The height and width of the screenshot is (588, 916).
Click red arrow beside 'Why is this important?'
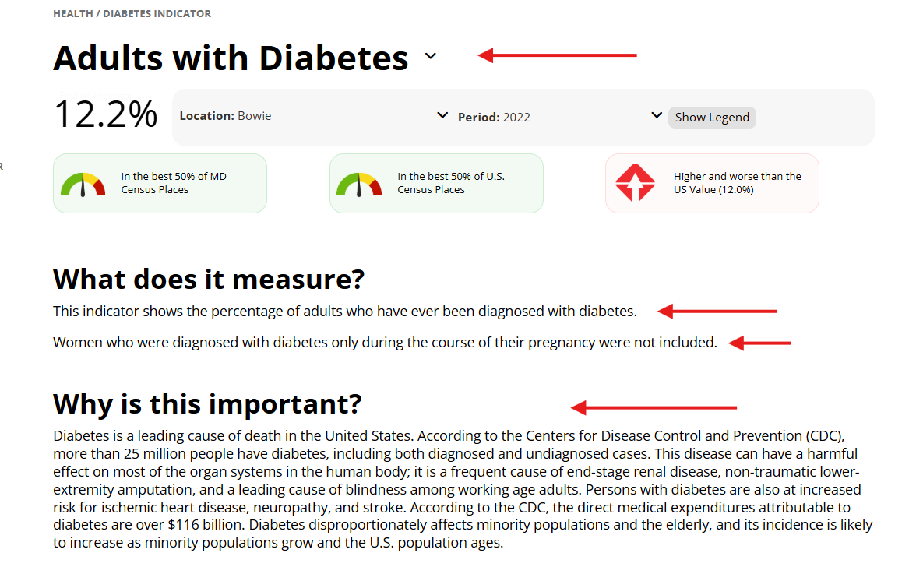click(x=654, y=407)
